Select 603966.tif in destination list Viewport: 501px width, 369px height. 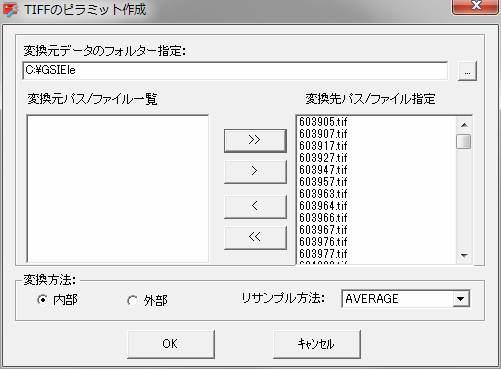point(323,218)
